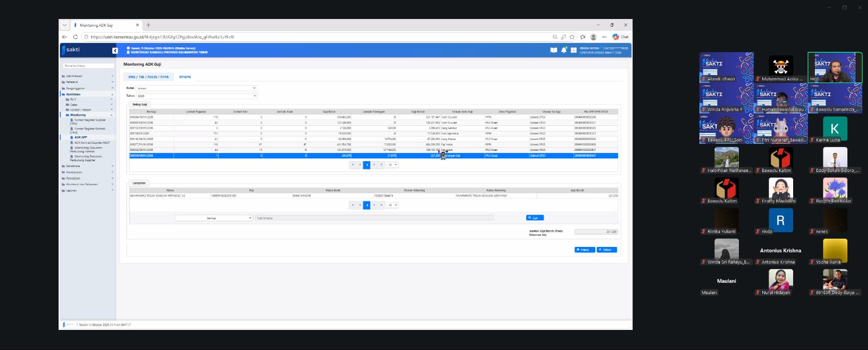
Task: Bookmark this page with the star icon
Action: coord(572,37)
